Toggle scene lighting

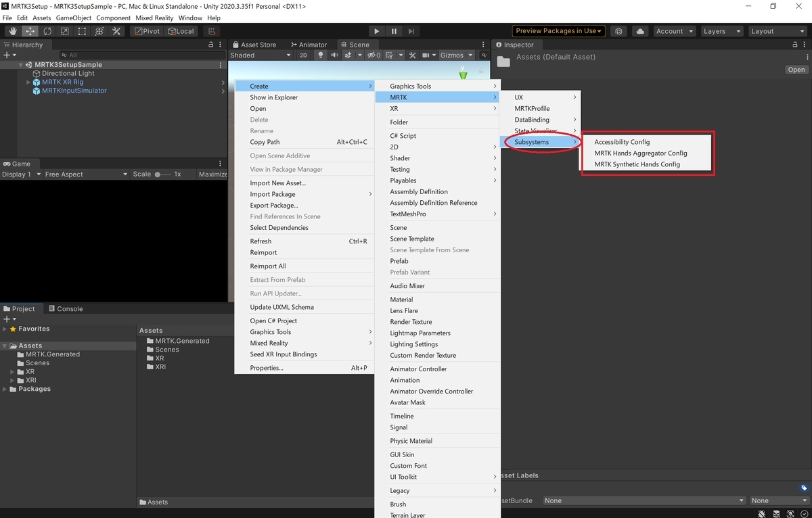[321, 55]
